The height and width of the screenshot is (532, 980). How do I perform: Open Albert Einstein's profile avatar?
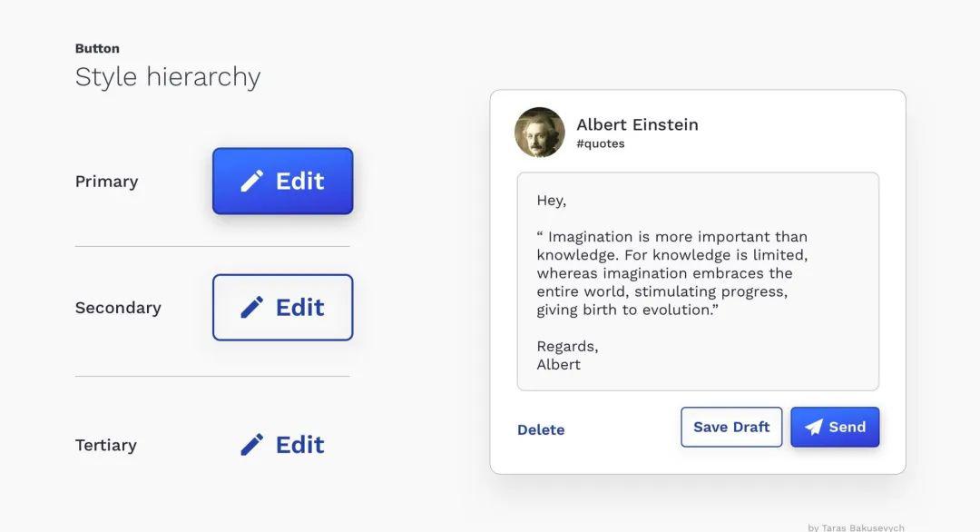539,133
